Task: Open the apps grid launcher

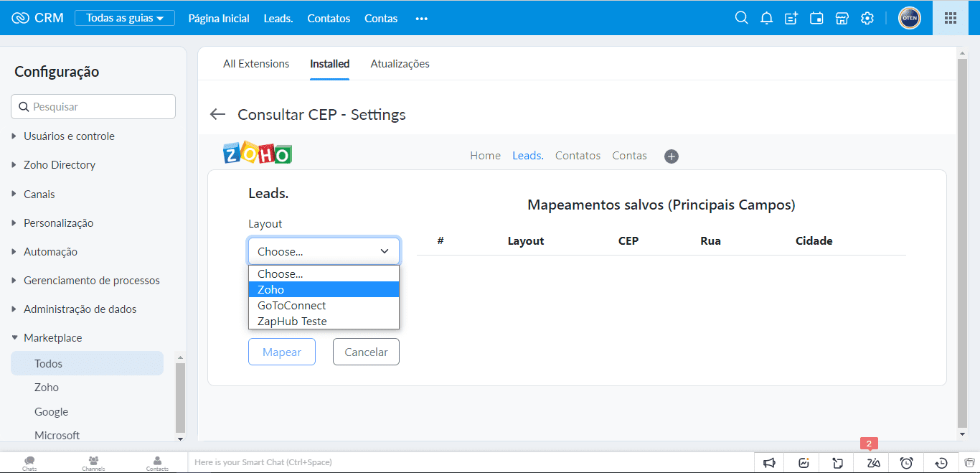Action: tap(950, 18)
